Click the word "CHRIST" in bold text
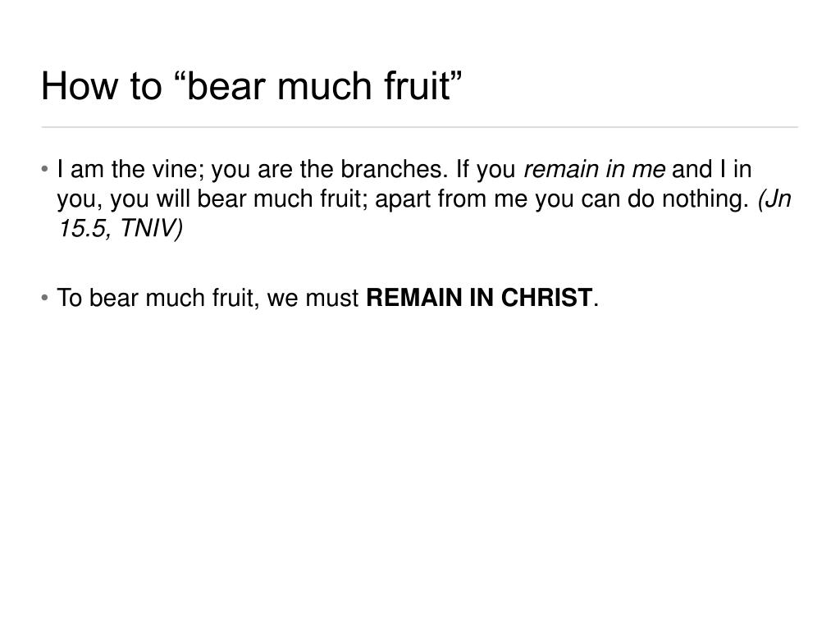 point(546,298)
